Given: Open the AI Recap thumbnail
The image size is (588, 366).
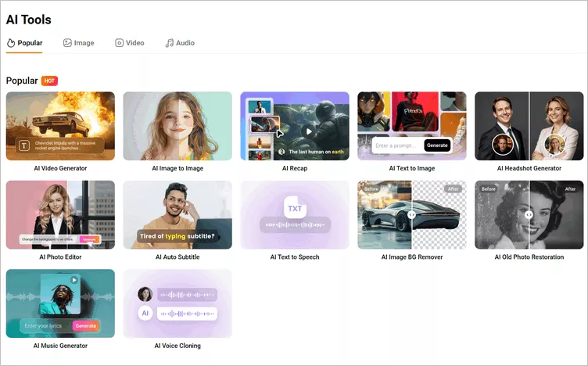Looking at the screenshot, I should click(295, 126).
